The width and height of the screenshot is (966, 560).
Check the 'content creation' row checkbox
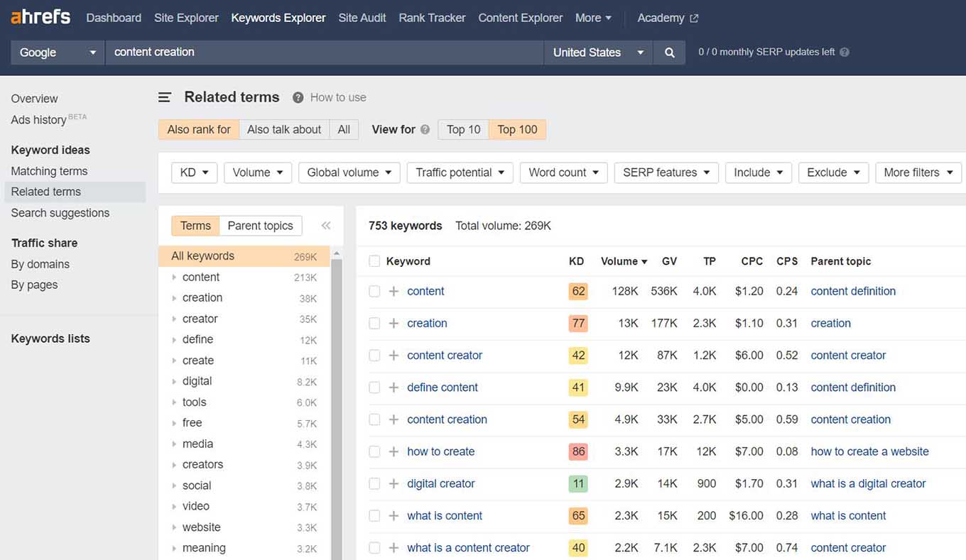point(374,419)
